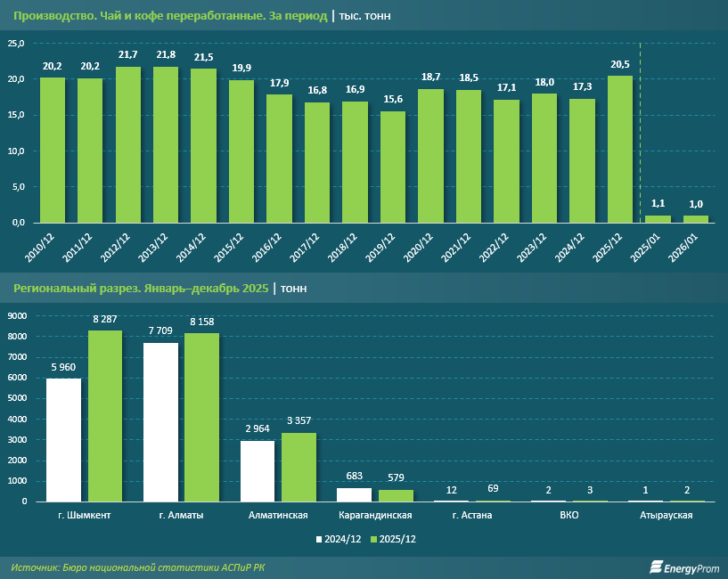728x579 pixels.
Task: Select the 2013/12 bar labeled 21,8
Action: [166, 144]
